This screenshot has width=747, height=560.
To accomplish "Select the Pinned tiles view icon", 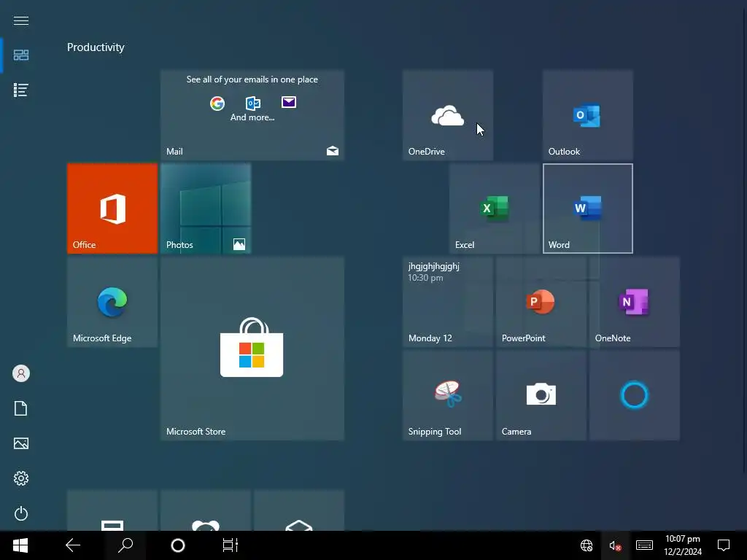I will point(21,55).
